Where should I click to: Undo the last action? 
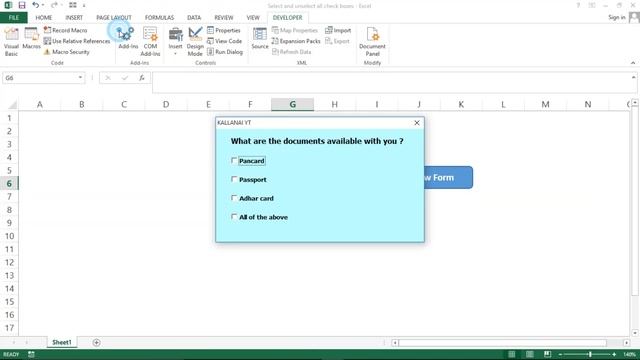36,5
